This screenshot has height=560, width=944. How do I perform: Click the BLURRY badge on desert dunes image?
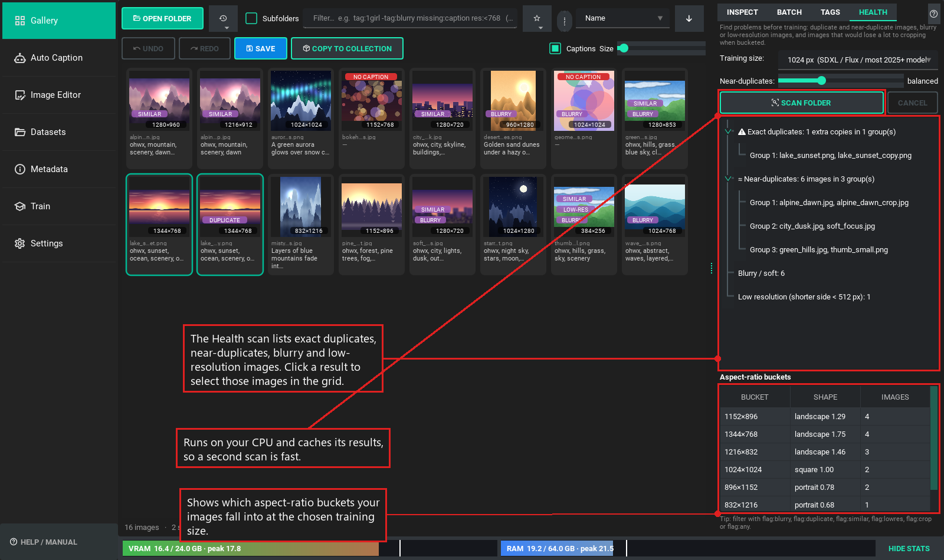point(501,114)
